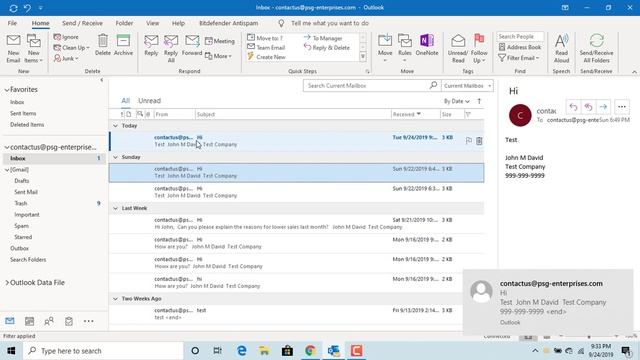640x360 pixels.
Task: Click Reply All in ribbon
Action: [x=171, y=48]
